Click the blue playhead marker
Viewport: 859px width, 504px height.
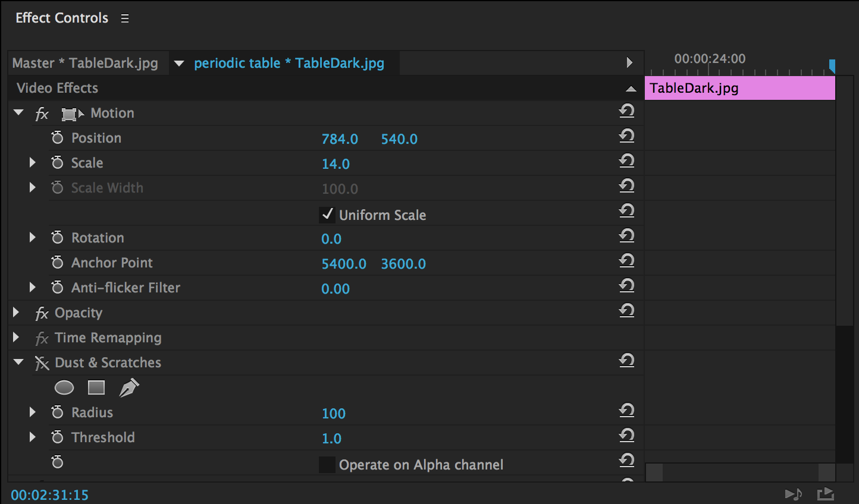click(x=832, y=65)
